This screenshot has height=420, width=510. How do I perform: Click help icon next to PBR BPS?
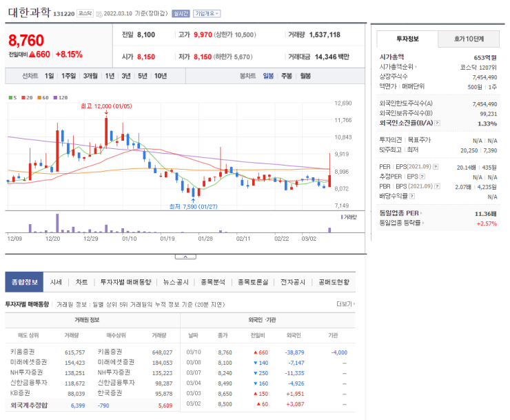pyautogui.click(x=437, y=186)
